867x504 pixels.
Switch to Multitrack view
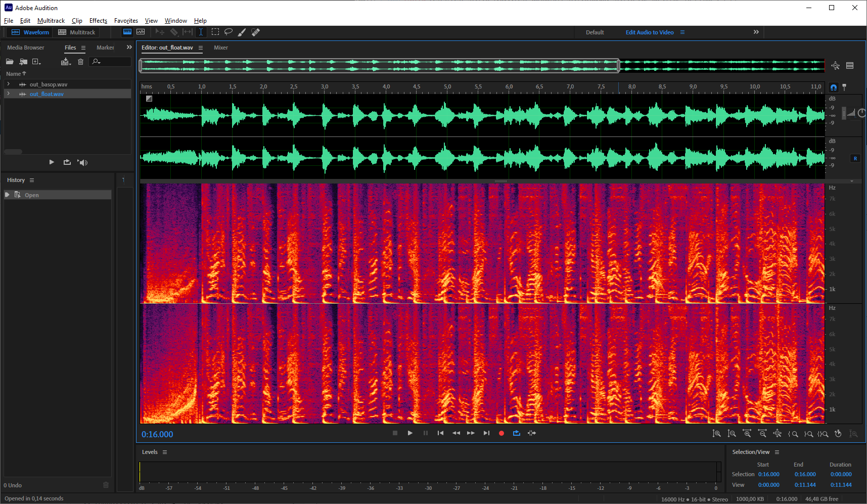coord(77,32)
